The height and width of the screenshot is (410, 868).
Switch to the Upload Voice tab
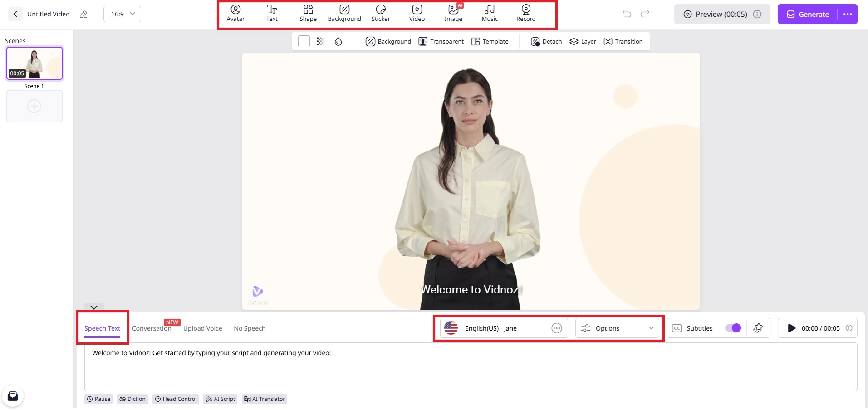click(x=202, y=328)
